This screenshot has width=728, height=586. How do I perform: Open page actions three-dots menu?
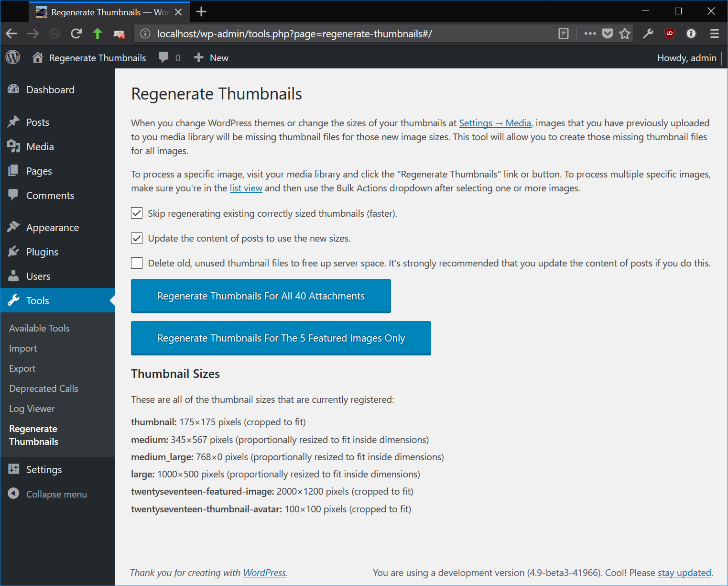point(590,33)
